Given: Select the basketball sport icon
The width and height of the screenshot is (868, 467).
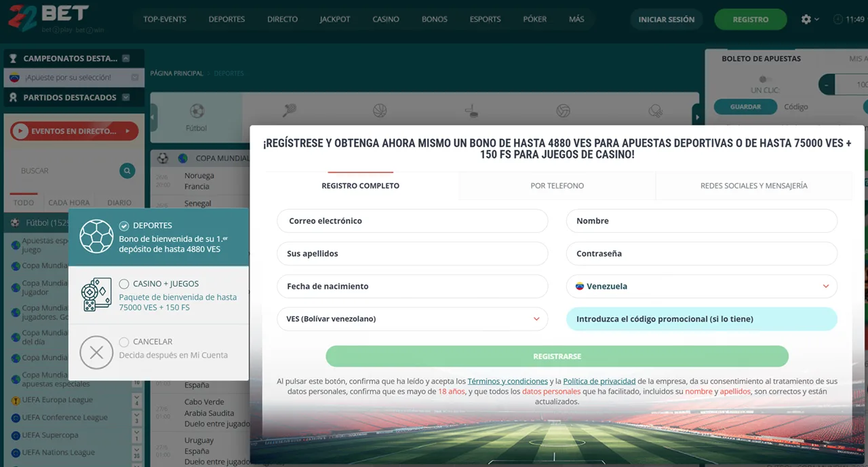Looking at the screenshot, I should pyautogui.click(x=380, y=111).
